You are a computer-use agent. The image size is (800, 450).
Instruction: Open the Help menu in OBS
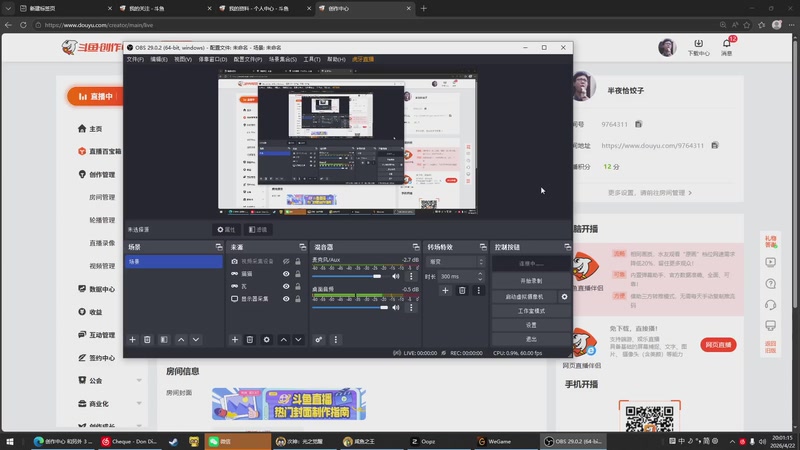pos(336,59)
